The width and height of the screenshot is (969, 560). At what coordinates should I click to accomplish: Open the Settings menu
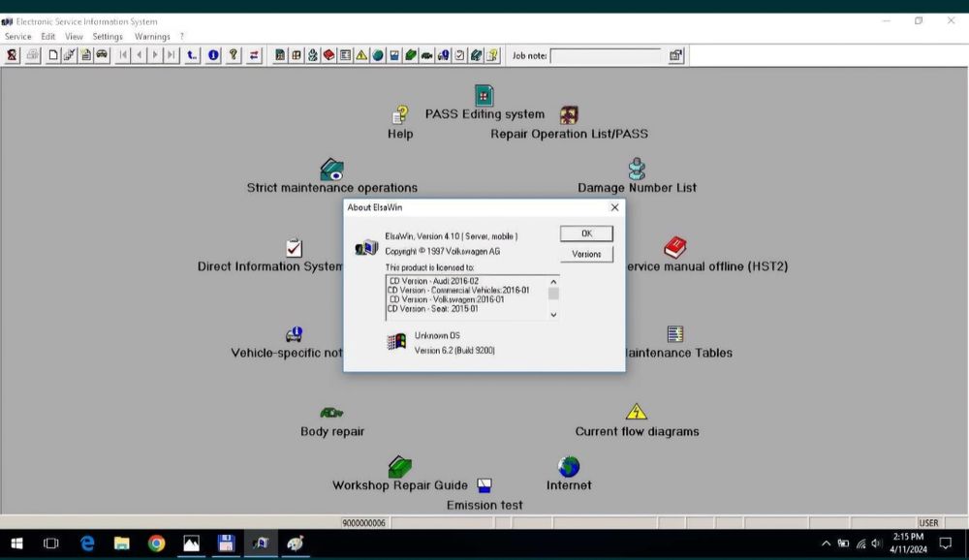tap(108, 37)
